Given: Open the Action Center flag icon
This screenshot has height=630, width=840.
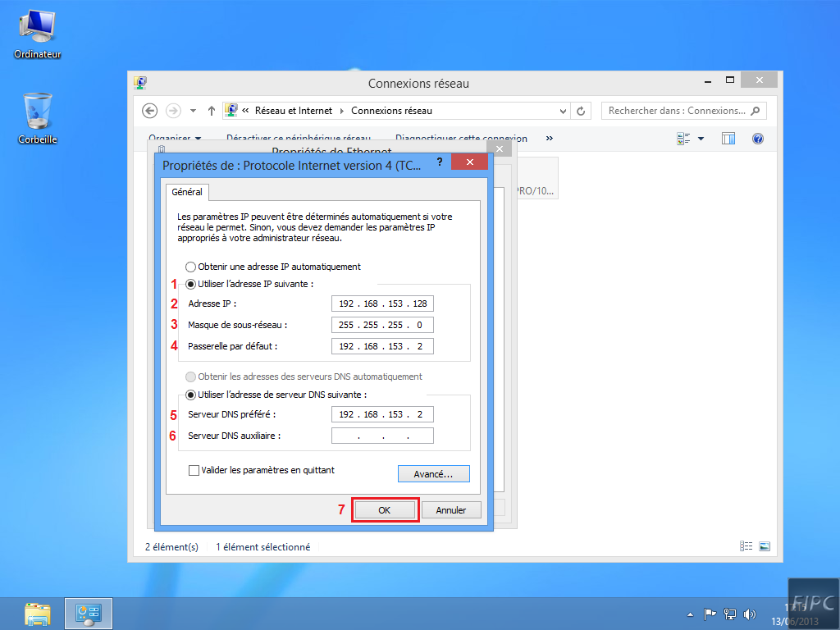Looking at the screenshot, I should pyautogui.click(x=710, y=614).
